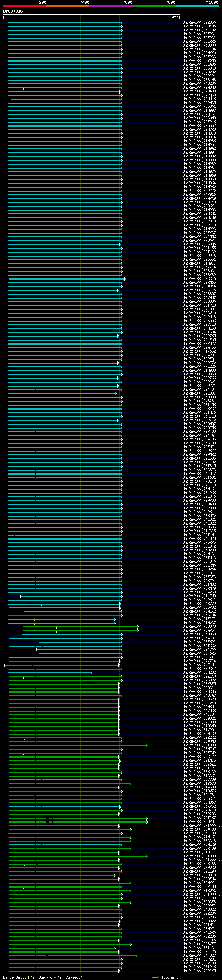
Task: Click the UniRef100_A2W6N1 hit label
Action: [x=199, y=707]
